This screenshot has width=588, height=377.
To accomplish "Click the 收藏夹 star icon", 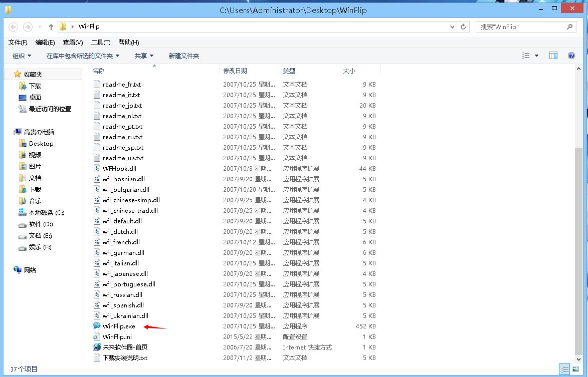I will pyautogui.click(x=17, y=74).
